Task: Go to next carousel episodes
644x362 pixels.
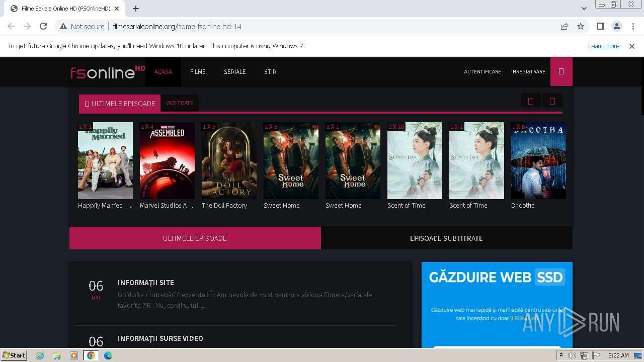Action: coord(552,101)
